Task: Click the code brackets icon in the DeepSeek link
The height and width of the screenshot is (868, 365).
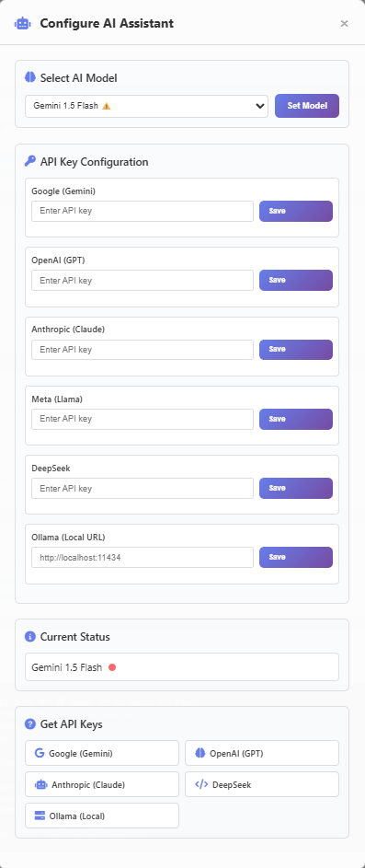Action: click(x=202, y=784)
